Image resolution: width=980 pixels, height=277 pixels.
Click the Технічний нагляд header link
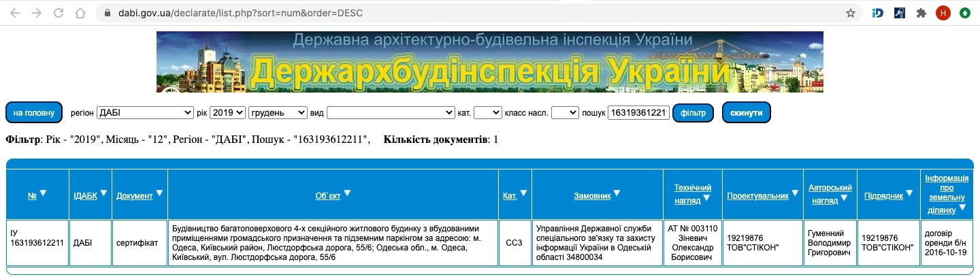pyautogui.click(x=691, y=193)
